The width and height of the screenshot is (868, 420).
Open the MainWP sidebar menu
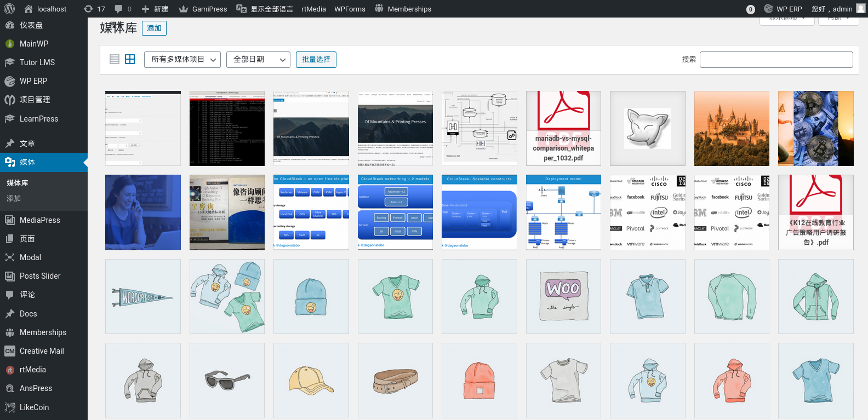[x=34, y=44]
